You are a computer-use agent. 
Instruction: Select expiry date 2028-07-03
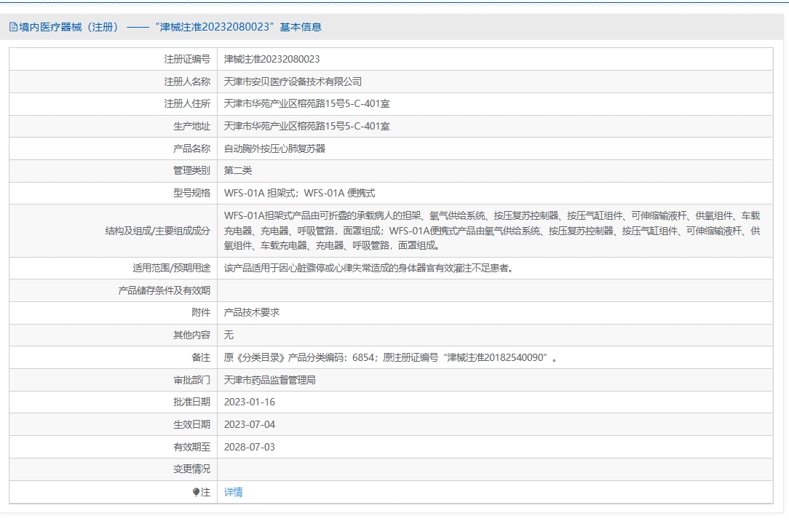tap(250, 447)
